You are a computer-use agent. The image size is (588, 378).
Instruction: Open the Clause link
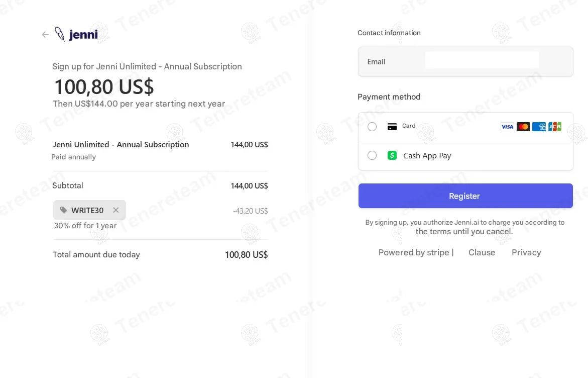(482, 252)
